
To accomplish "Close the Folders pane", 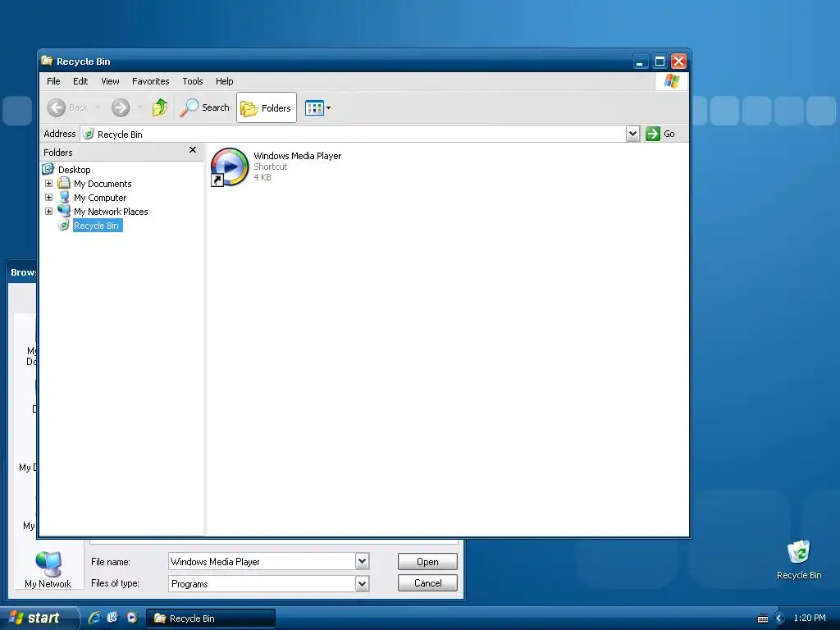I will [x=193, y=150].
